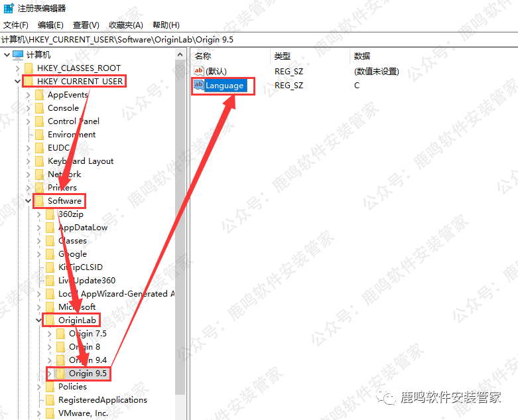Screen dimensions: 518x420
Task: Click the VMware, Inc. folder icon
Action: 50,413
